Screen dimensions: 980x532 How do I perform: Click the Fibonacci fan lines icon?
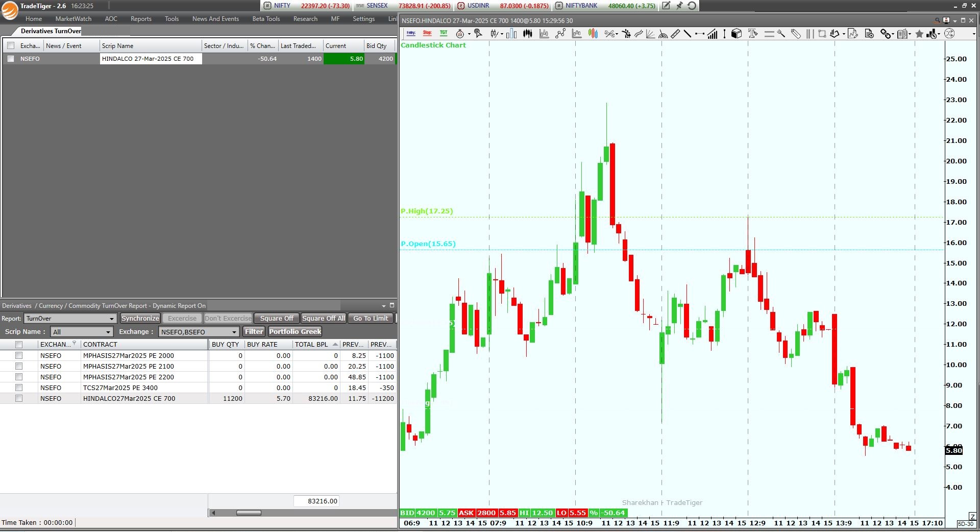click(650, 34)
